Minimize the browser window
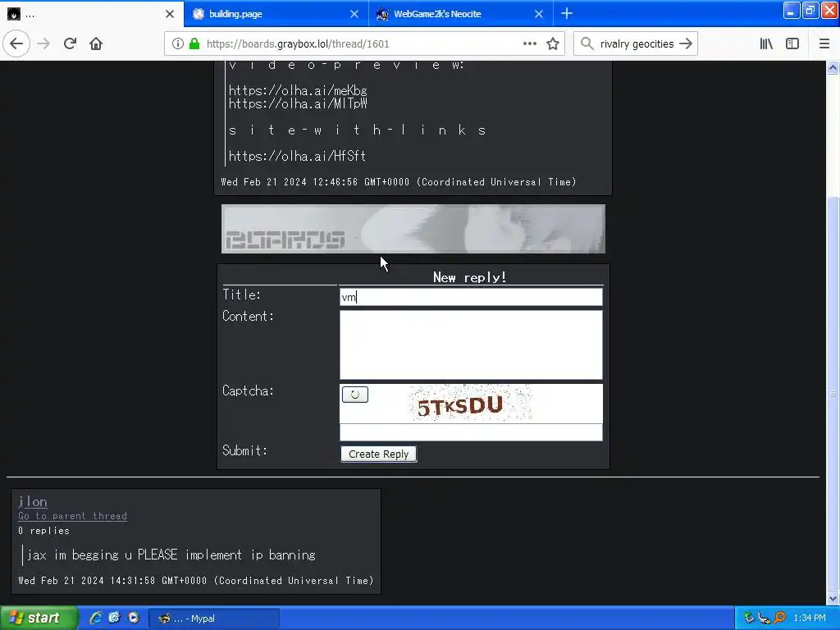Viewport: 840px width, 630px height. coord(792,11)
